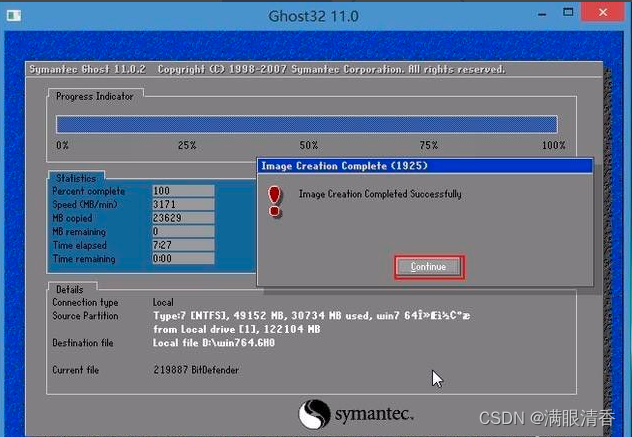Click '219887 BitDefender' current file value
Image resolution: width=632 pixels, height=437 pixels.
pyautogui.click(x=196, y=370)
